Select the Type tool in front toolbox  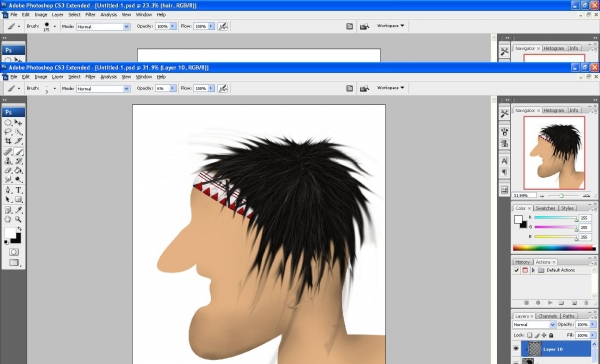point(18,190)
